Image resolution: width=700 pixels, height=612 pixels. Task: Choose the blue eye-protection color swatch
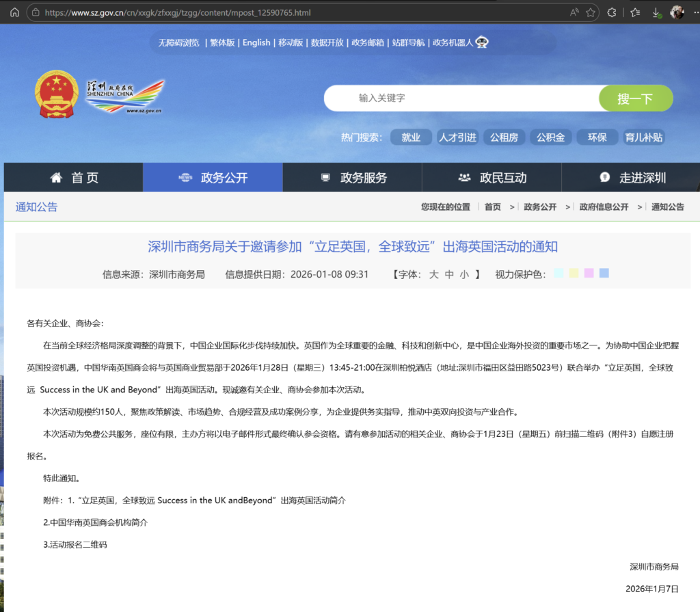click(604, 274)
